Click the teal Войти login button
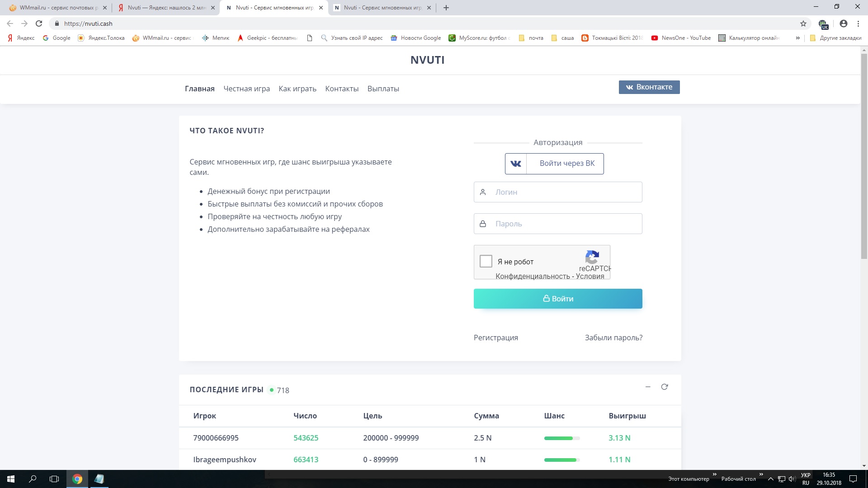868x488 pixels. click(x=558, y=299)
